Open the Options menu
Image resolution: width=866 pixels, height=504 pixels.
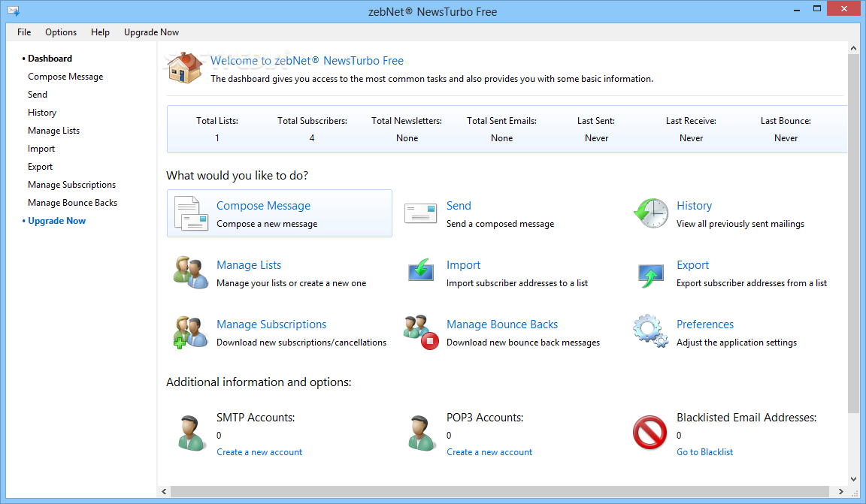click(61, 32)
